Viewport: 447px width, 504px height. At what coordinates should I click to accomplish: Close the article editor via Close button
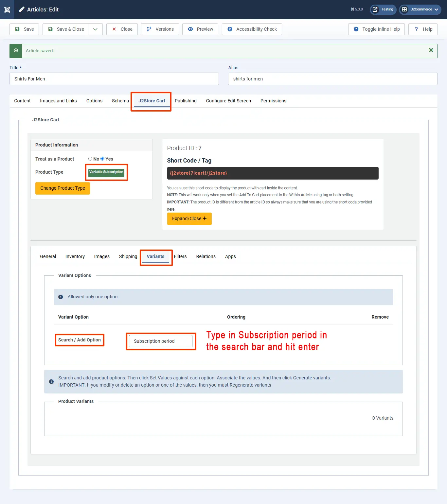pyautogui.click(x=122, y=29)
